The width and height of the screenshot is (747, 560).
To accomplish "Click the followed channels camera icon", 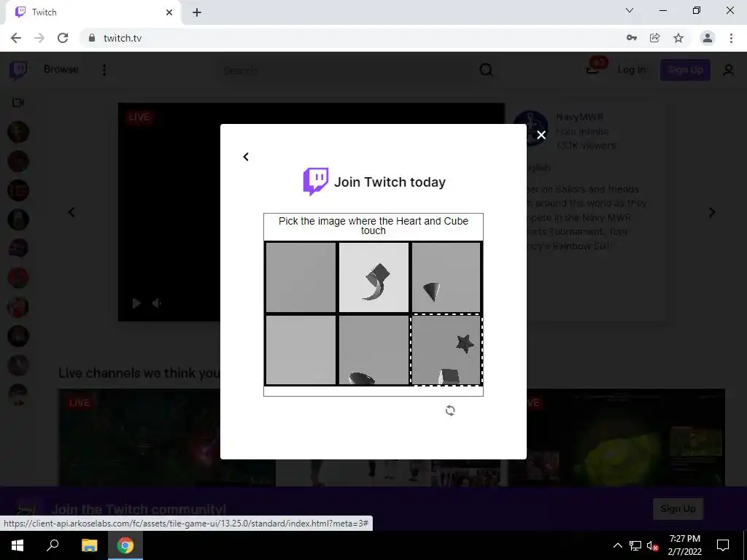I will pos(18,103).
